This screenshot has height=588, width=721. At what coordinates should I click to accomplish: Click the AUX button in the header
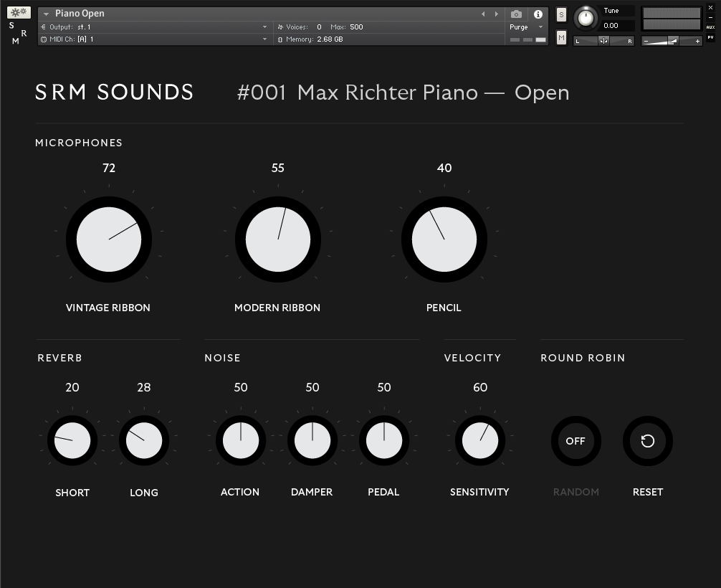pyautogui.click(x=710, y=27)
